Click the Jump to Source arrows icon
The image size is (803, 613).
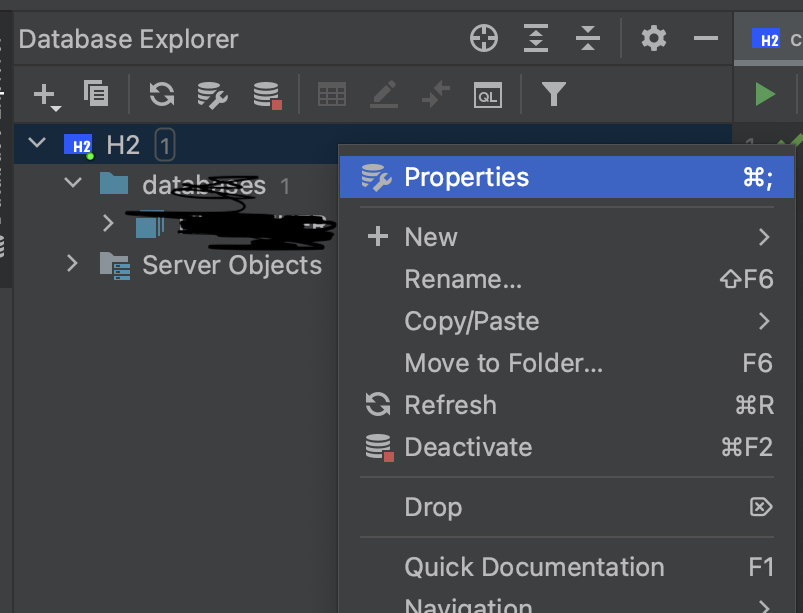point(436,94)
